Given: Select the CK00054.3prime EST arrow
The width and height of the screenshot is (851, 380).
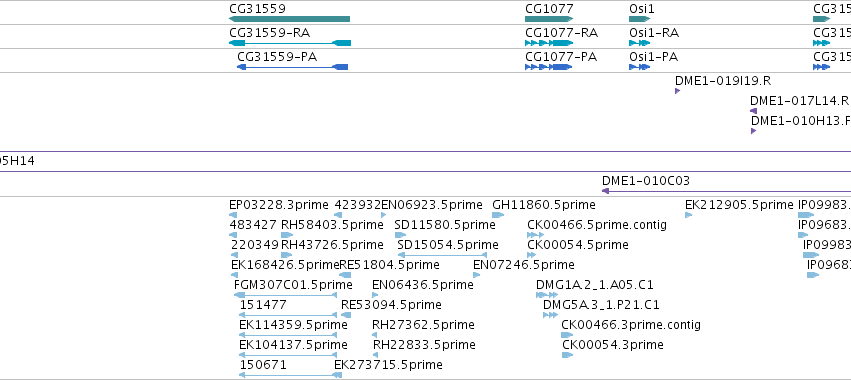Looking at the screenshot, I should (567, 355).
